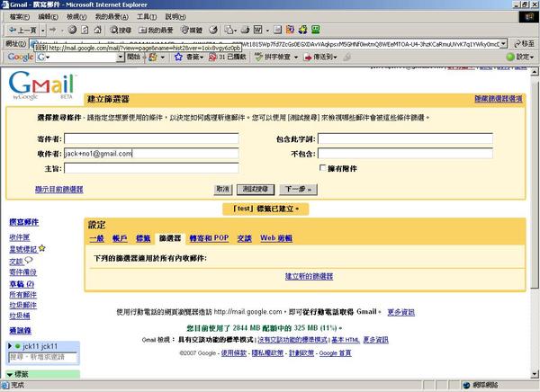The height and width of the screenshot is (392, 540).
Task: Click the chat search/add contact box
Action: pos(42,357)
